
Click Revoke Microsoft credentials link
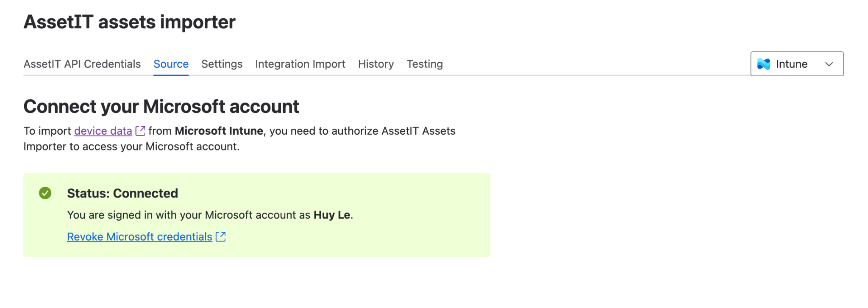click(x=139, y=236)
